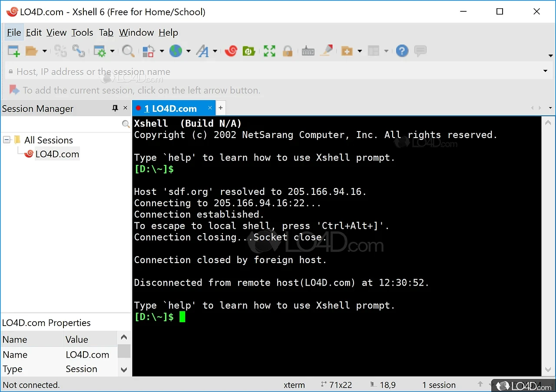Open the Help menu
This screenshot has height=392, width=556.
point(168,33)
